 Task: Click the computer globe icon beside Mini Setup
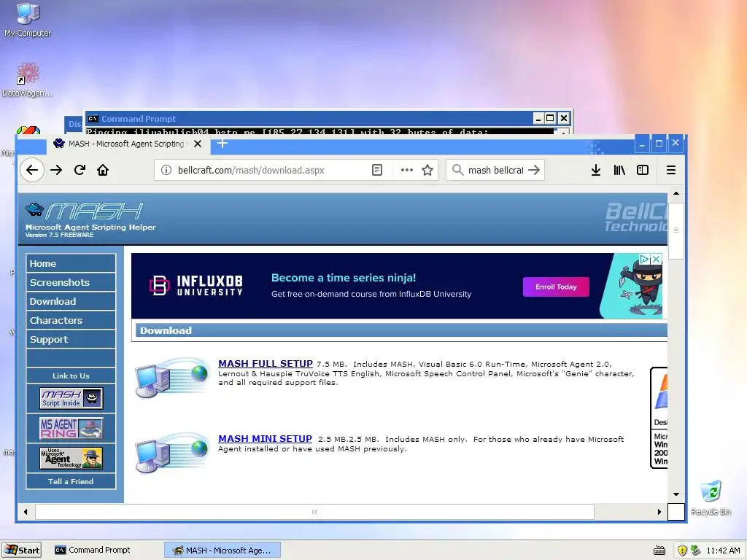(171, 453)
